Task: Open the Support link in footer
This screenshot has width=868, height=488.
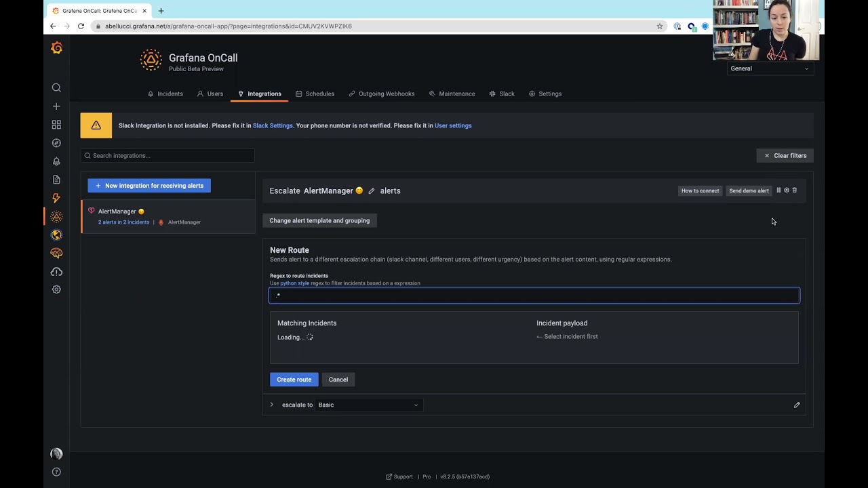Action: coord(399,476)
